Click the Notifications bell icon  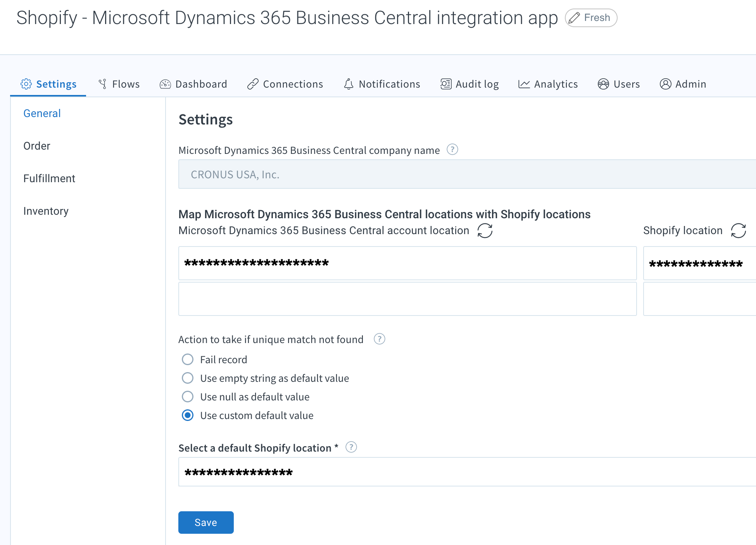(x=349, y=84)
